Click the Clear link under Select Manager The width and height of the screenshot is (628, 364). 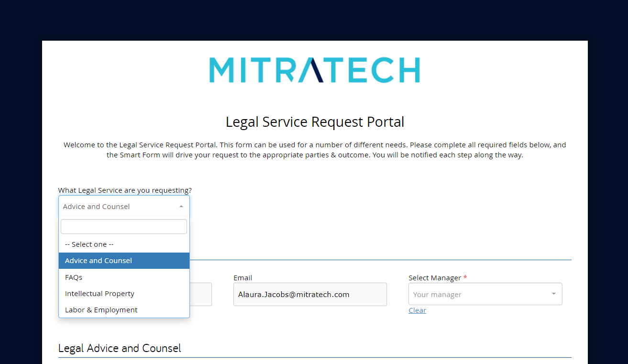(417, 310)
